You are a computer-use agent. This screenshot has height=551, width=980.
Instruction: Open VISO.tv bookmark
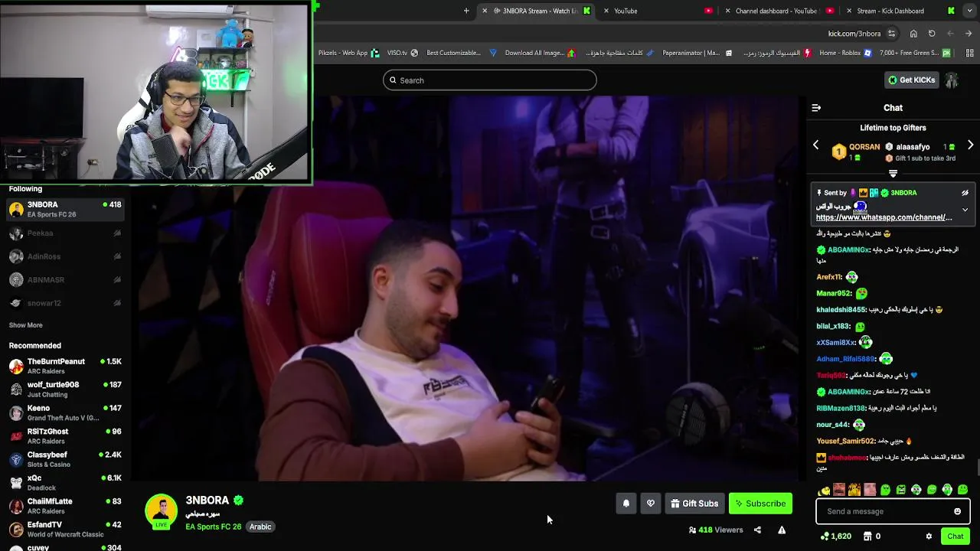[402, 53]
